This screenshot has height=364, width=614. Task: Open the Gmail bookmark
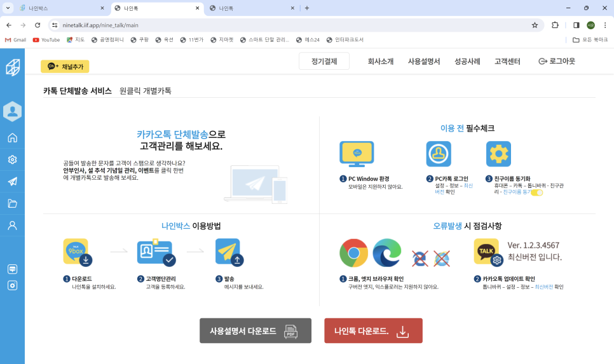click(x=16, y=39)
